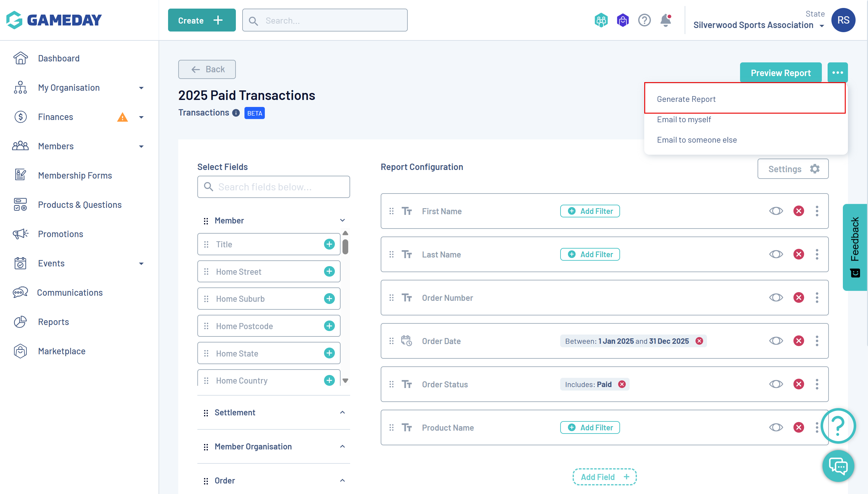Screen dimensions: 868x494
Task: Choose Email to someone else option
Action: (697, 140)
